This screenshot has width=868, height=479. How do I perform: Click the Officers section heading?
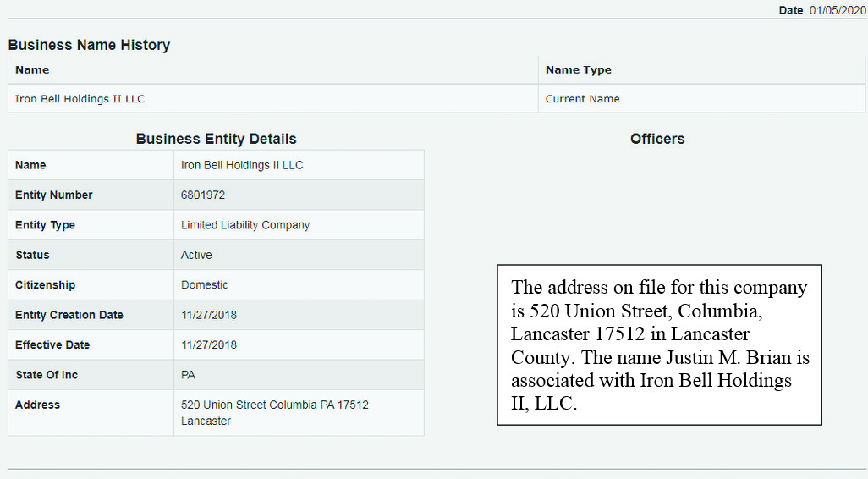coord(657,139)
